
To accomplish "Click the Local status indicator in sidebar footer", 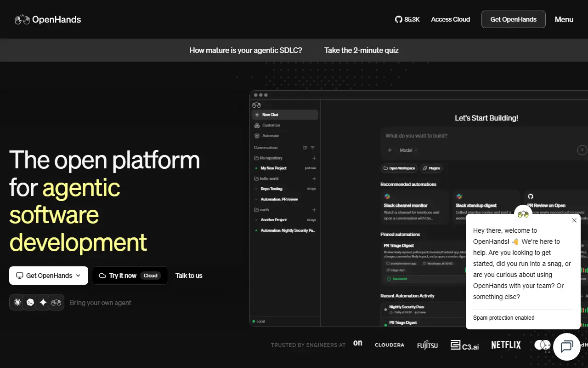I will point(258,321).
